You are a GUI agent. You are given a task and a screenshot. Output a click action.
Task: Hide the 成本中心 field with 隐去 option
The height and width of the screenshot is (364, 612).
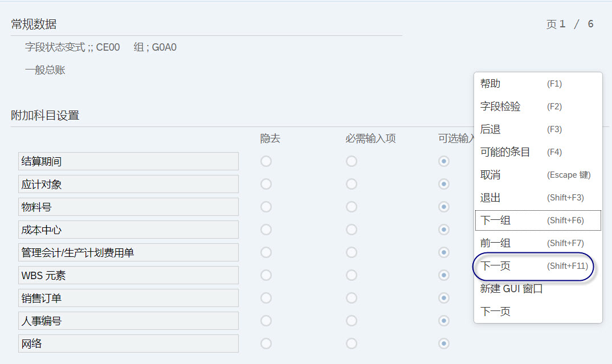click(266, 230)
